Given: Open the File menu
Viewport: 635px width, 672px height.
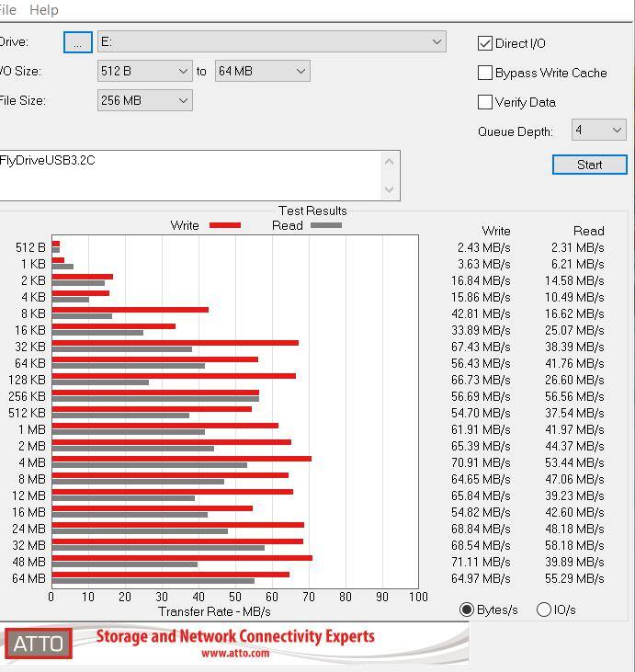Looking at the screenshot, I should 7,9.
